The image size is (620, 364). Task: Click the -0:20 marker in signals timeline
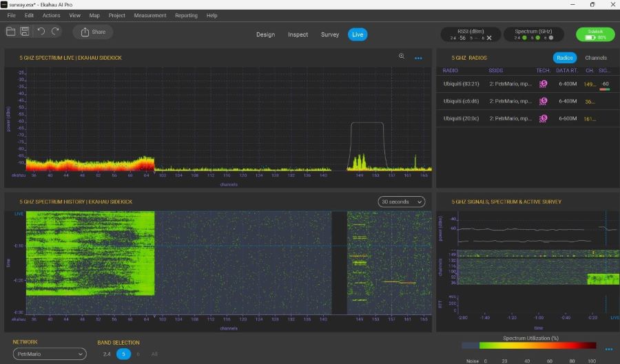coord(592,317)
